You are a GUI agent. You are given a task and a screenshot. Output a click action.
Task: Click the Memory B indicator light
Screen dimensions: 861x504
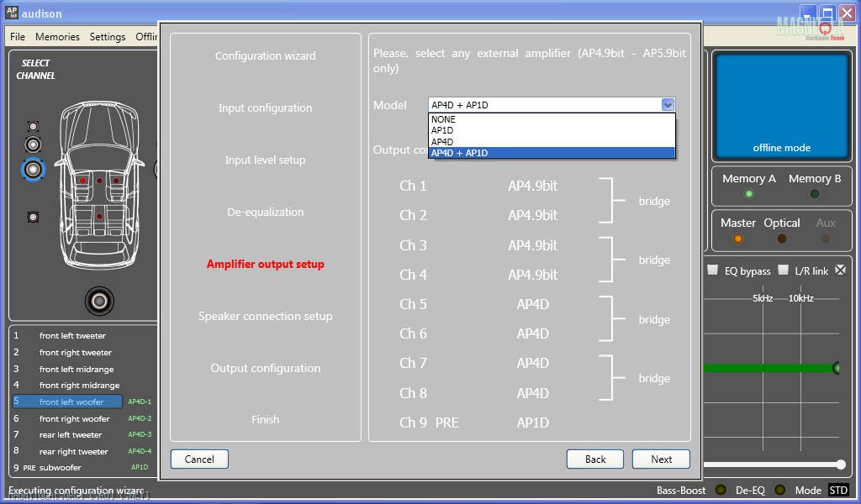click(814, 193)
